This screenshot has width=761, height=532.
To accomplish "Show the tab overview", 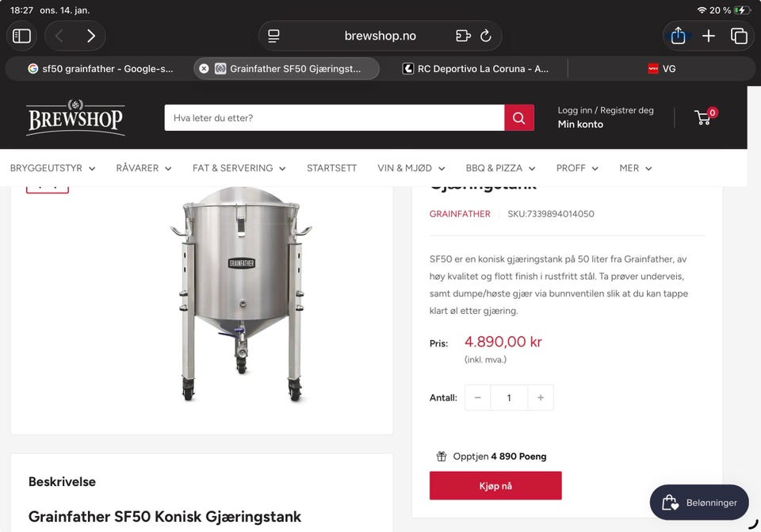I will click(x=739, y=36).
